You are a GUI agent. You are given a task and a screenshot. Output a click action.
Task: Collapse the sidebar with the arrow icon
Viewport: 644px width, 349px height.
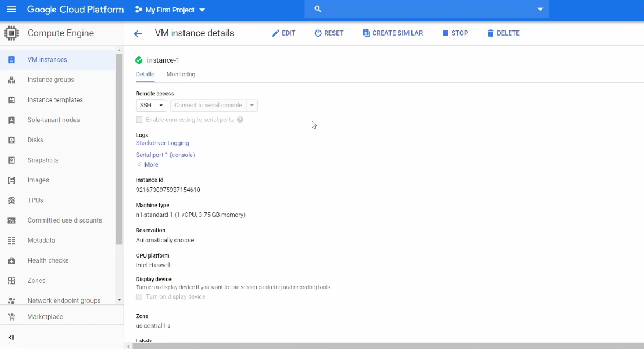(x=11, y=338)
